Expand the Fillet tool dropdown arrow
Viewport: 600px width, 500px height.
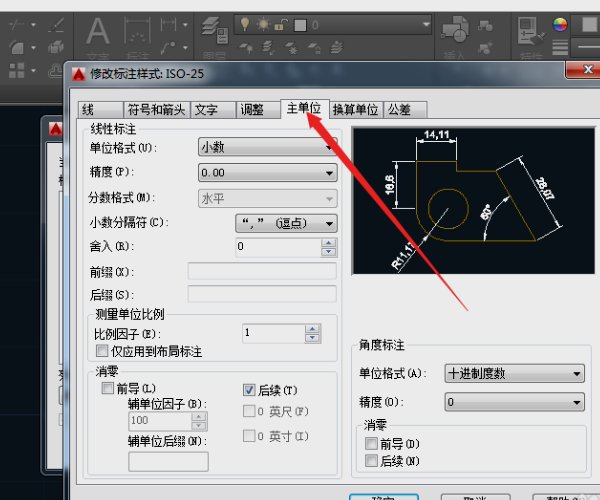(x=33, y=48)
